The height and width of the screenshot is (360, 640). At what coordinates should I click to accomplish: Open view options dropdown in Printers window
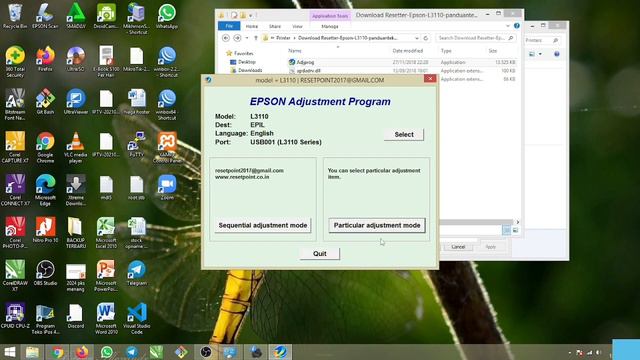pos(540,54)
